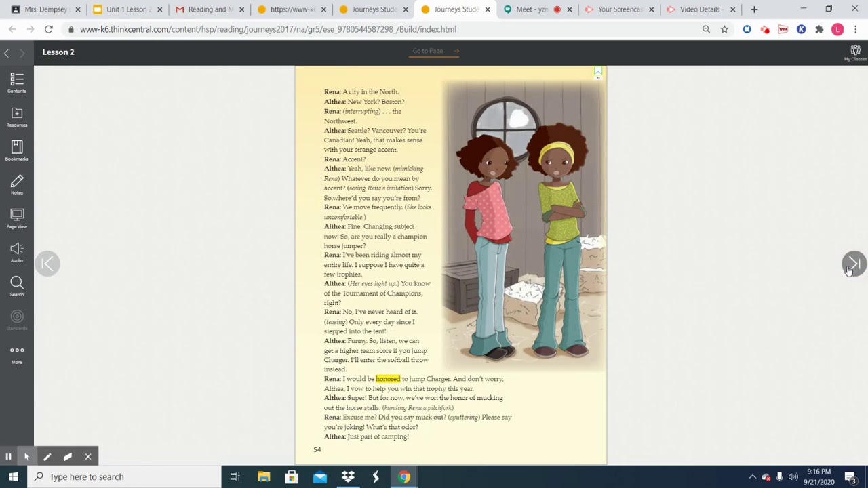Open the VM extension icon

pos(783,29)
